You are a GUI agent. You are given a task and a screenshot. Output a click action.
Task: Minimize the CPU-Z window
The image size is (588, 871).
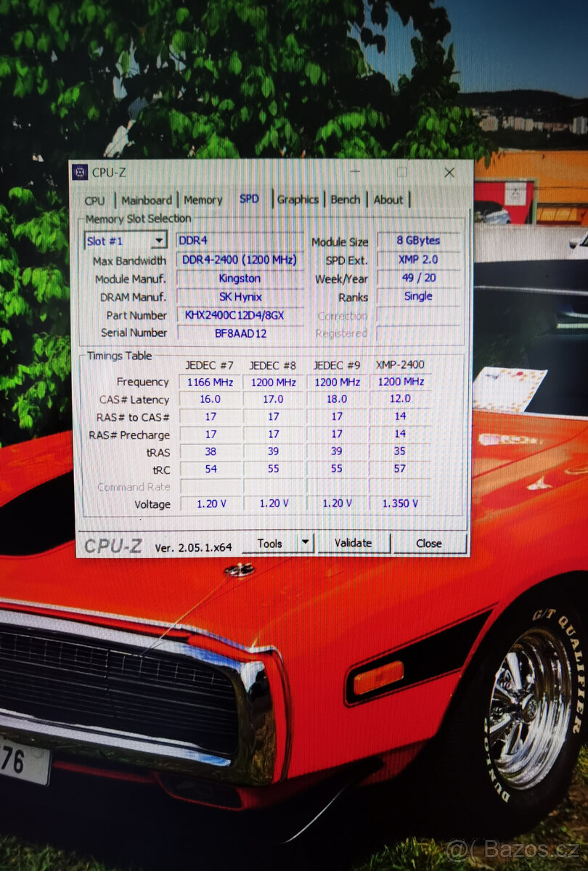point(355,172)
